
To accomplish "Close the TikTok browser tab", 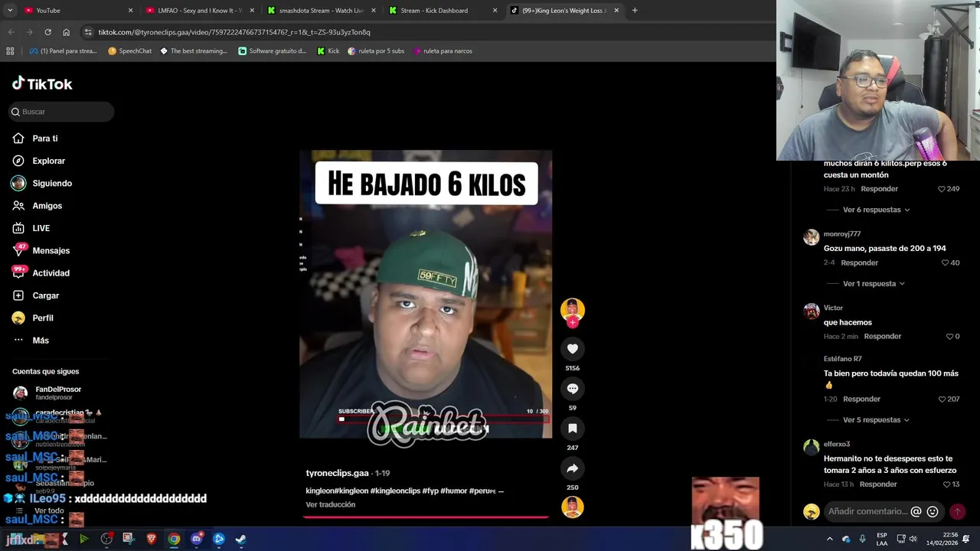I will pos(616,11).
